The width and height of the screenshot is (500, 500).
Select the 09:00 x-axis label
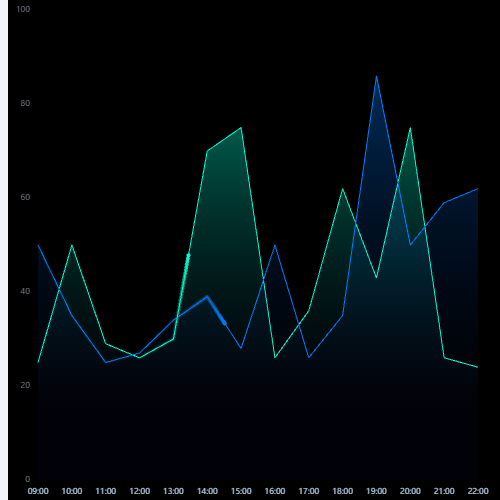coord(38,491)
